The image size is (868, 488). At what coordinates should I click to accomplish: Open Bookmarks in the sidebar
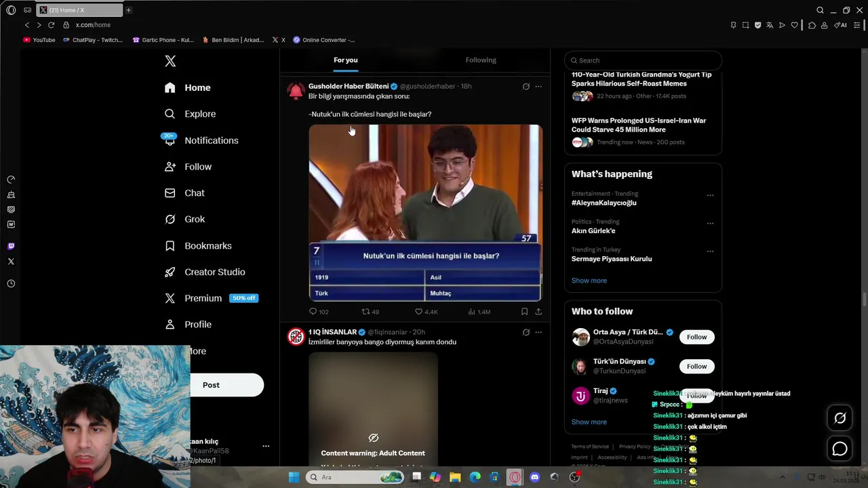tap(198, 245)
